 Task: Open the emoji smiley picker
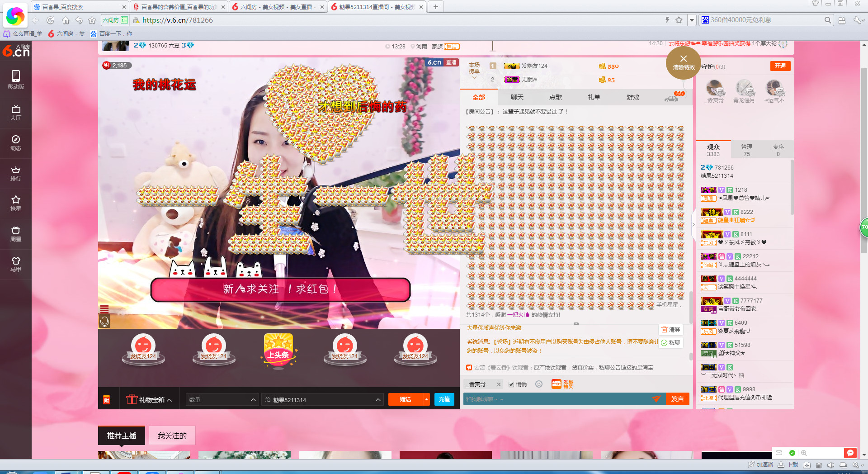pos(538,384)
